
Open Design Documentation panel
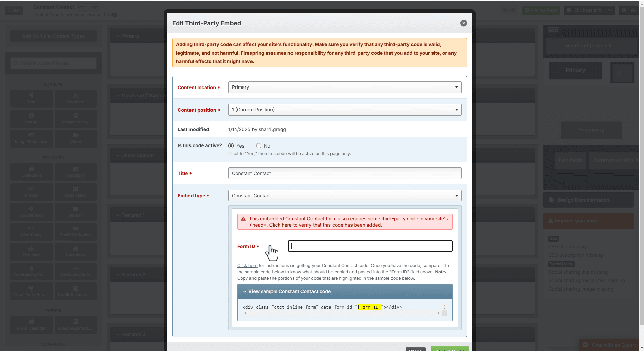pos(588,200)
